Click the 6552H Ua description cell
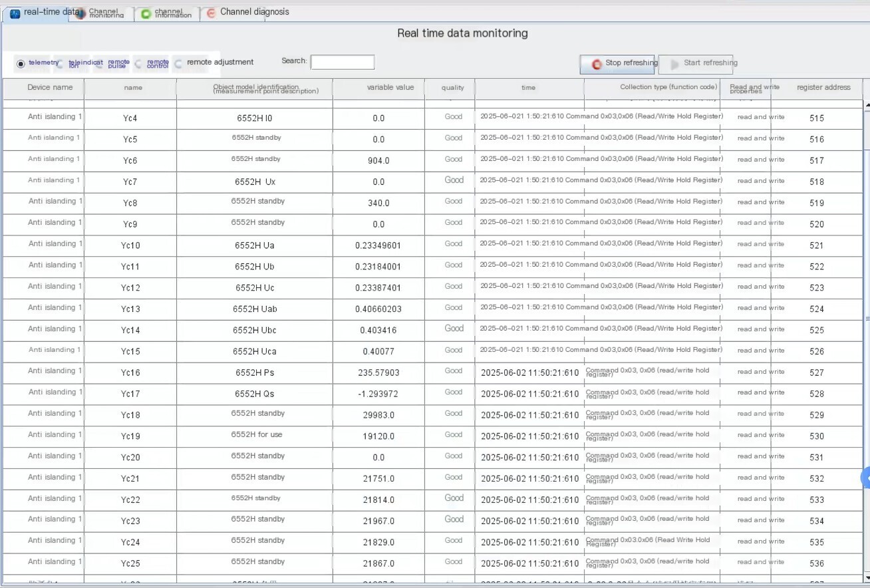The image size is (870, 588). click(255, 246)
